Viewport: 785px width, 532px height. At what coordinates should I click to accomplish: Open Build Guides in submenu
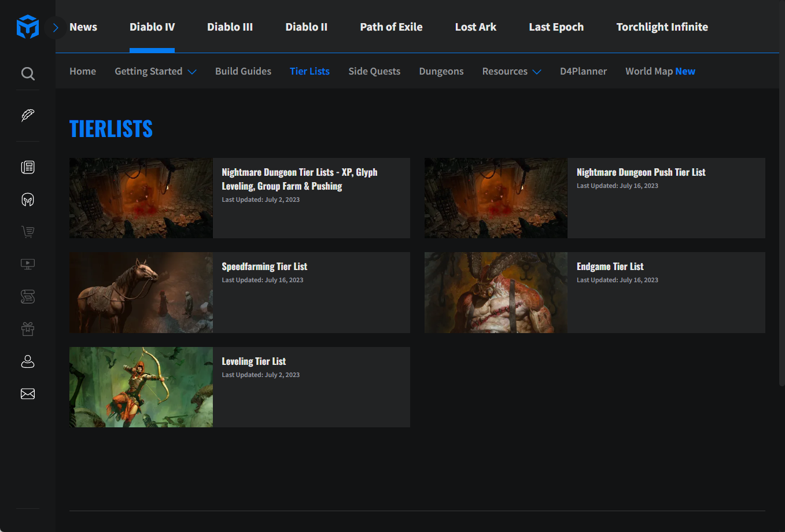click(243, 71)
